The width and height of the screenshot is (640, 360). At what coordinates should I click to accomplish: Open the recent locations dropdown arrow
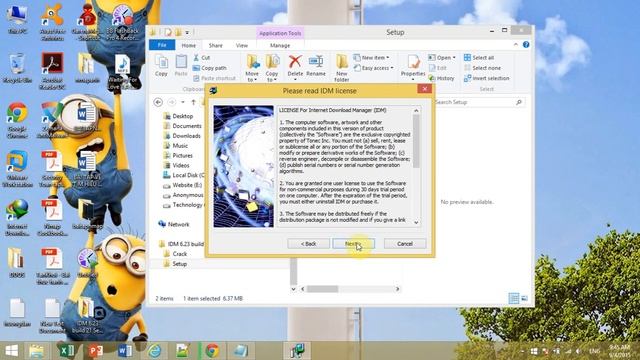tap(183, 102)
